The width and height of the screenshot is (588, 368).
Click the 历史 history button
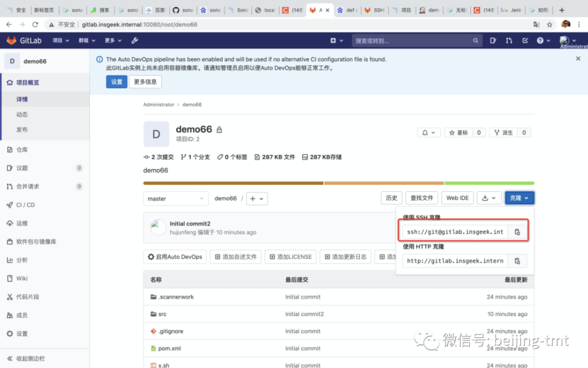tap(392, 198)
